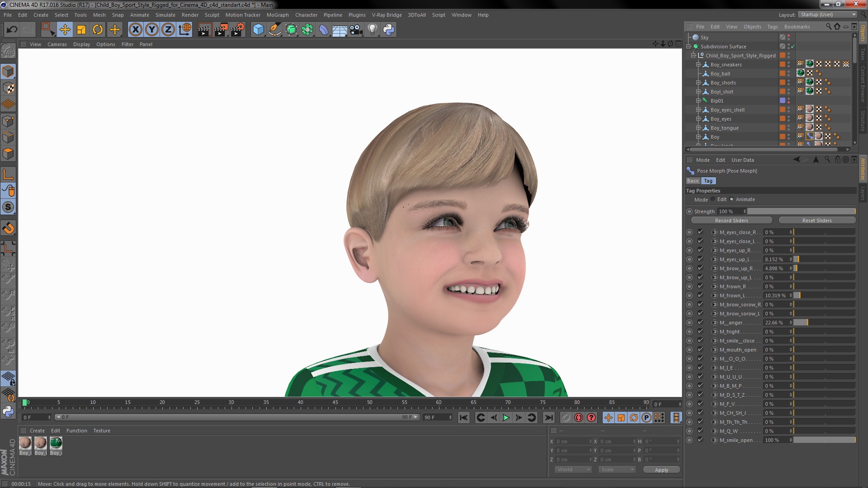Expand the Boy_eyes tree item
868x488 pixels.
point(698,119)
